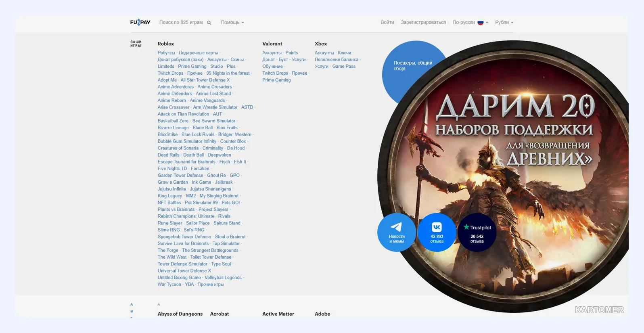The image size is (644, 333).
Task: Open the Telegram news and memes circle
Action: tap(397, 232)
